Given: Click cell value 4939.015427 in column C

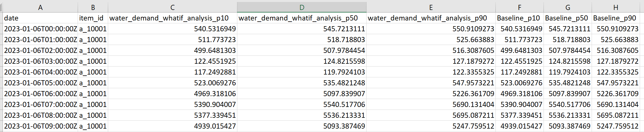Looking at the screenshot, I should click(x=172, y=126).
